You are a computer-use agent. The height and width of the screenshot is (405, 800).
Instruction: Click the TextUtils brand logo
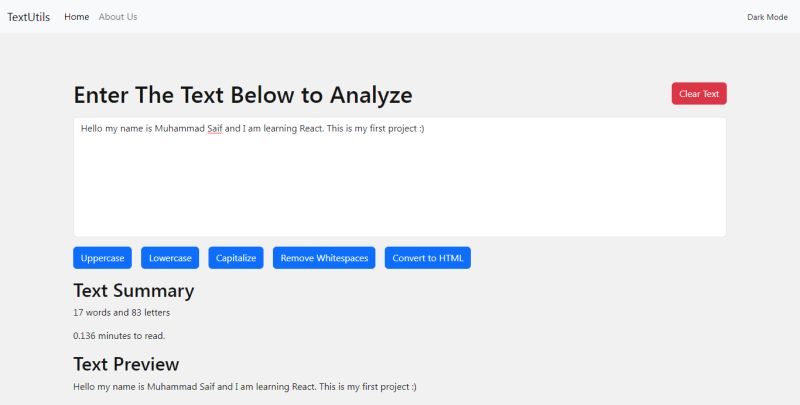pos(28,17)
